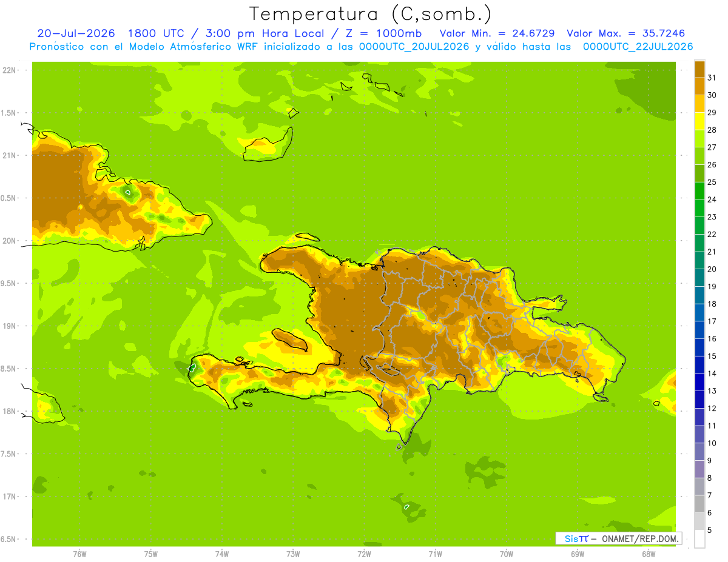
Task: Click the yellow colorbar segment between 28 and 29
Action: (x=699, y=121)
